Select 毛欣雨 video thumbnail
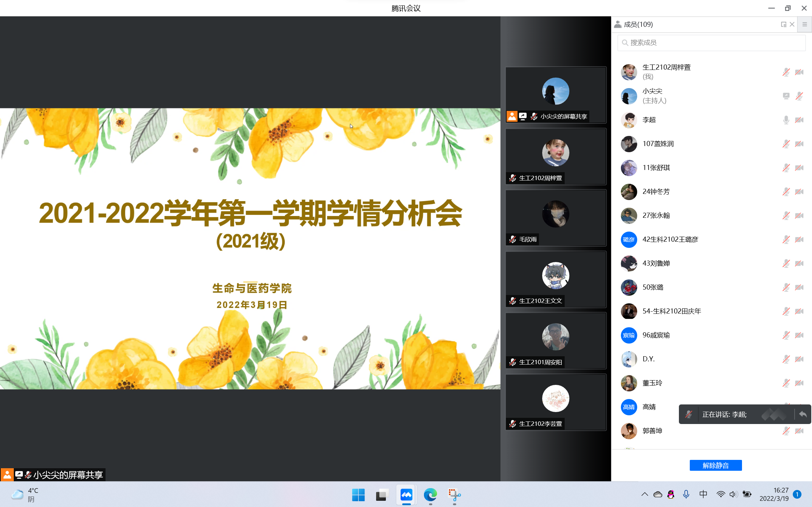 556,217
